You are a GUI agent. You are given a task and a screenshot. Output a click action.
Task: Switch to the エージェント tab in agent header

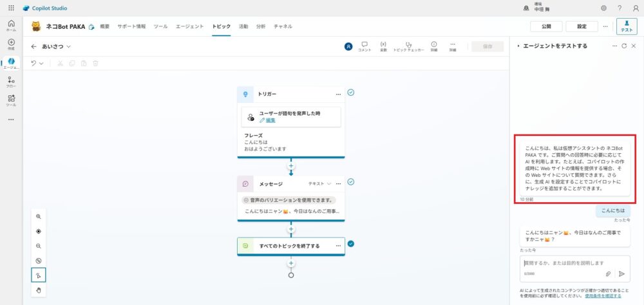190,26
